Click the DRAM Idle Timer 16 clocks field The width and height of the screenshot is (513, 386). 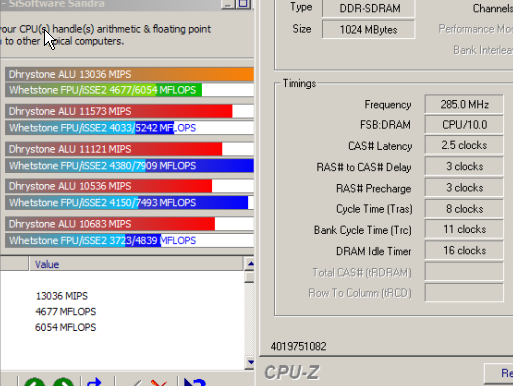click(x=464, y=250)
